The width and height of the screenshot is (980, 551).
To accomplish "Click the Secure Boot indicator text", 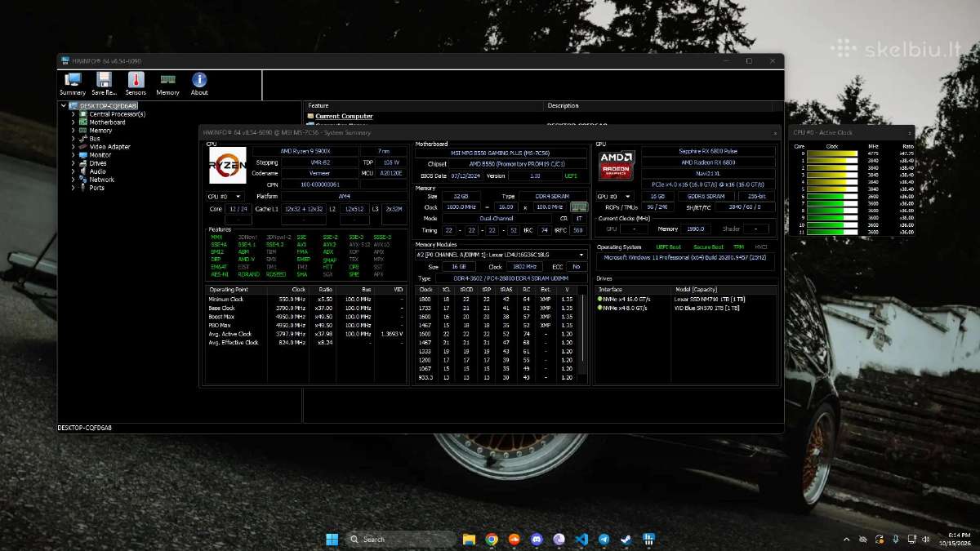I will tap(708, 247).
